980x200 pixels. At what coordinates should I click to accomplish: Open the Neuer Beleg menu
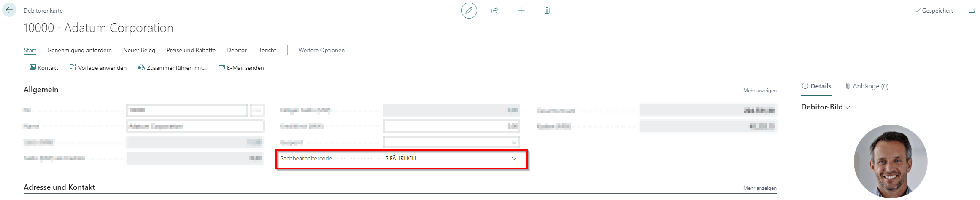tap(139, 50)
